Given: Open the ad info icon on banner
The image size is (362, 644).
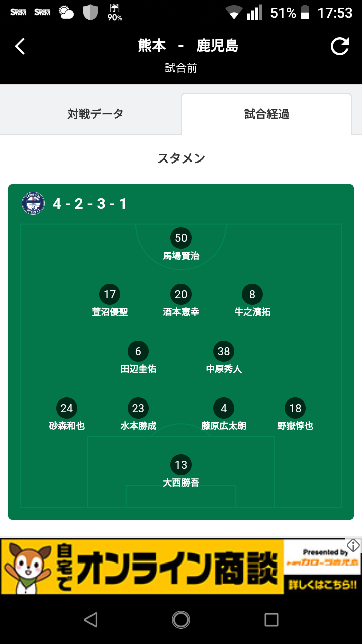Looking at the screenshot, I should (x=353, y=545).
